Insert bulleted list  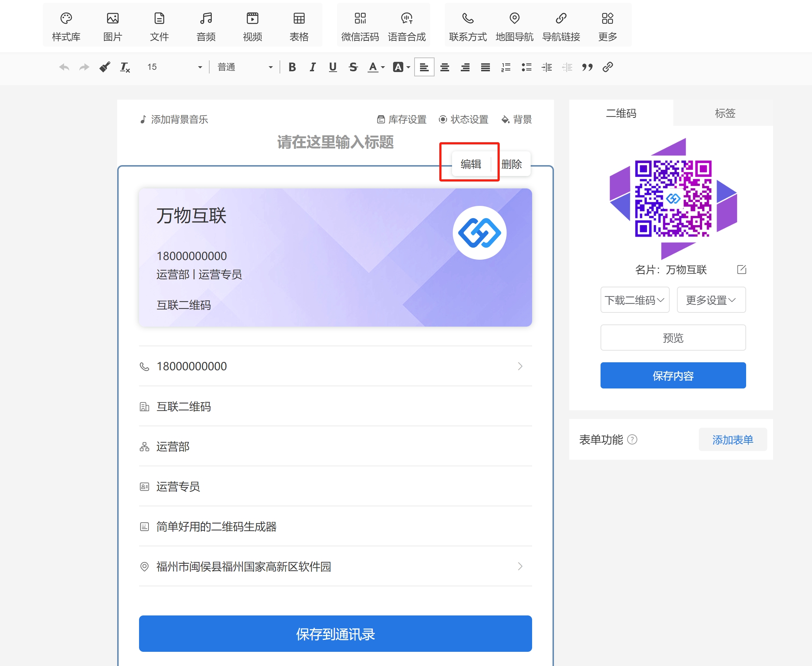coord(526,67)
